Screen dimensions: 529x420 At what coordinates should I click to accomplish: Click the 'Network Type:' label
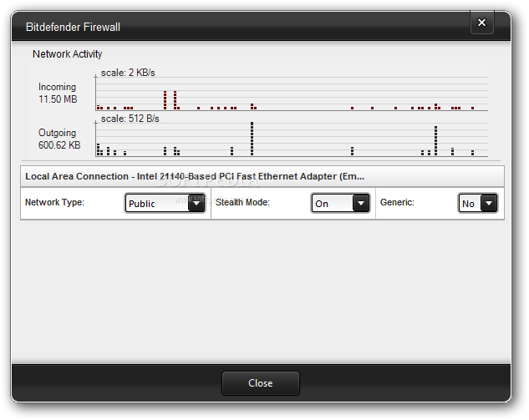click(54, 202)
